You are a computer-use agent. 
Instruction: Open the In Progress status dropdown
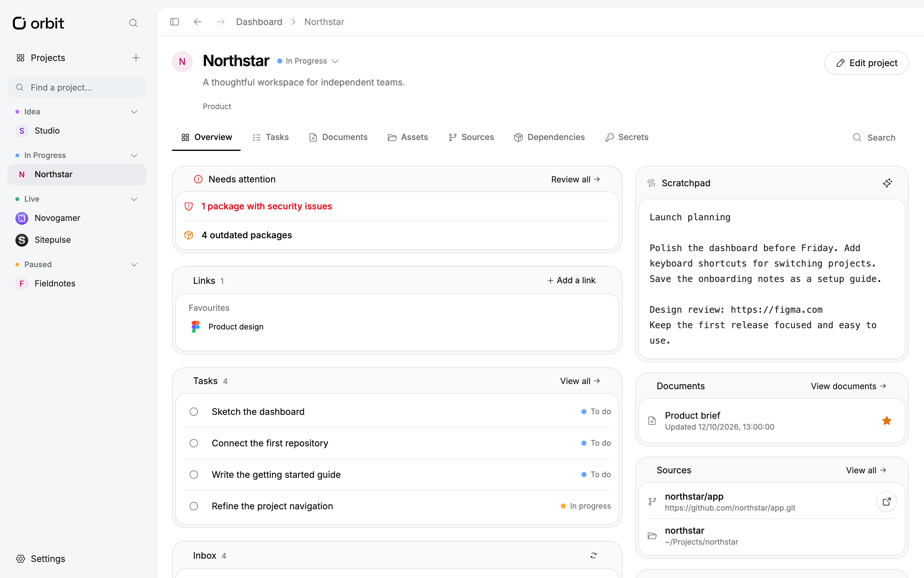point(308,61)
